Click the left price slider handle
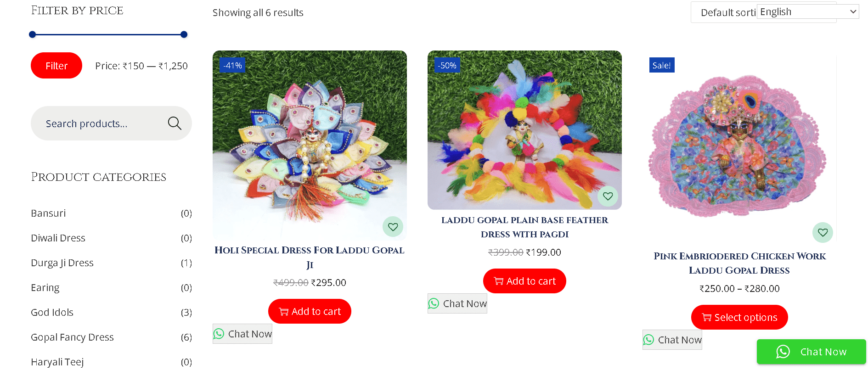Screen dimensions: 868x370 pos(32,34)
